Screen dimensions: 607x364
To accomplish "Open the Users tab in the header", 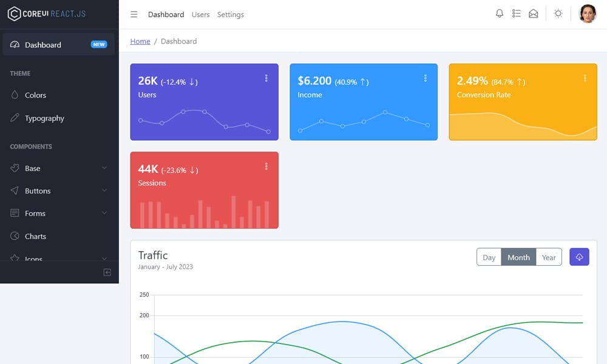I will (x=200, y=15).
